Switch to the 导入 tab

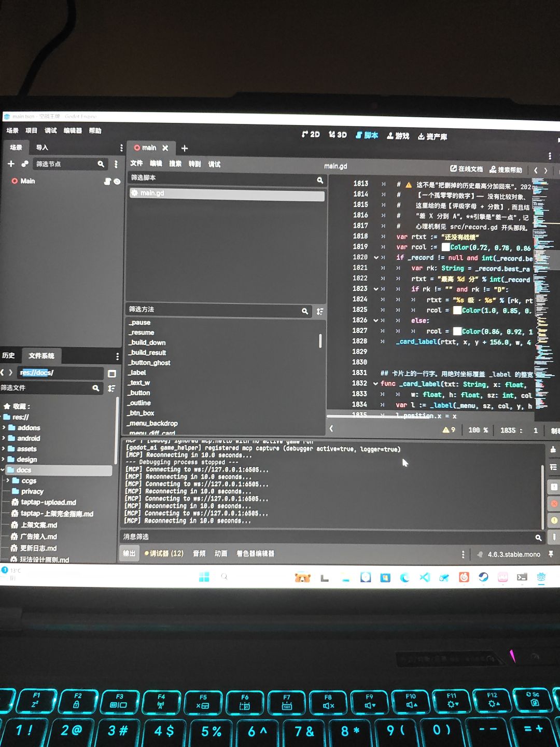point(42,147)
